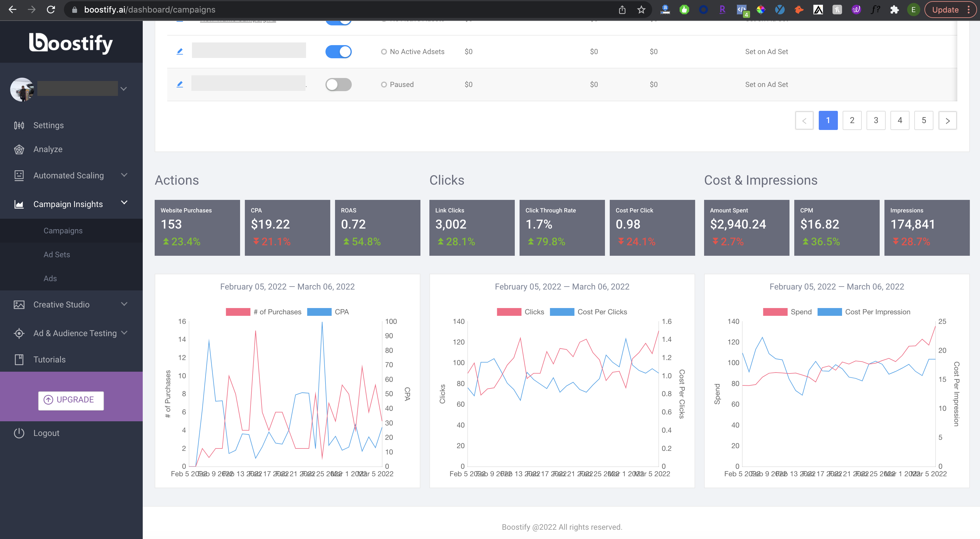Viewport: 980px width, 539px height.
Task: Expand the account profile dropdown
Action: 123,88
